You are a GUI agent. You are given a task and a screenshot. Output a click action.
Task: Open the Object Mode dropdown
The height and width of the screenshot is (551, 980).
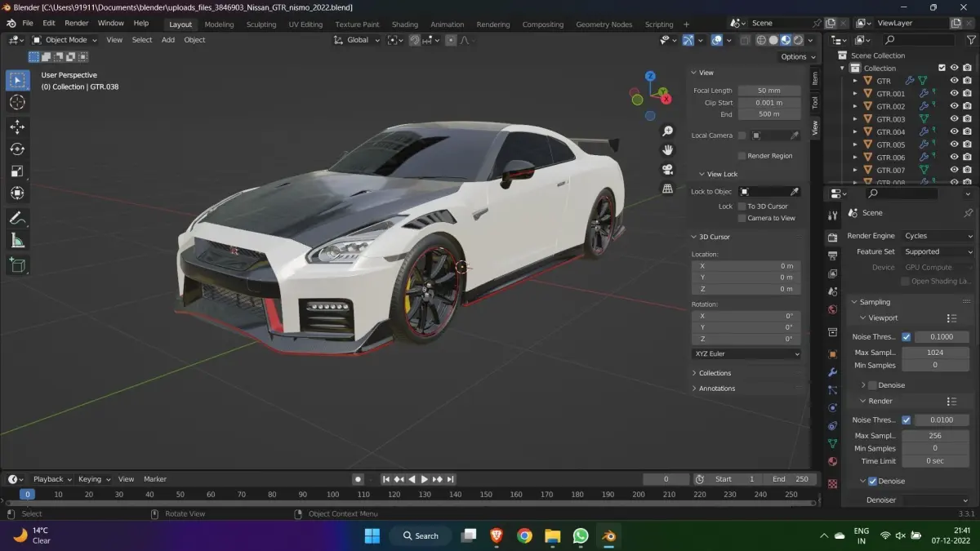[65, 40]
